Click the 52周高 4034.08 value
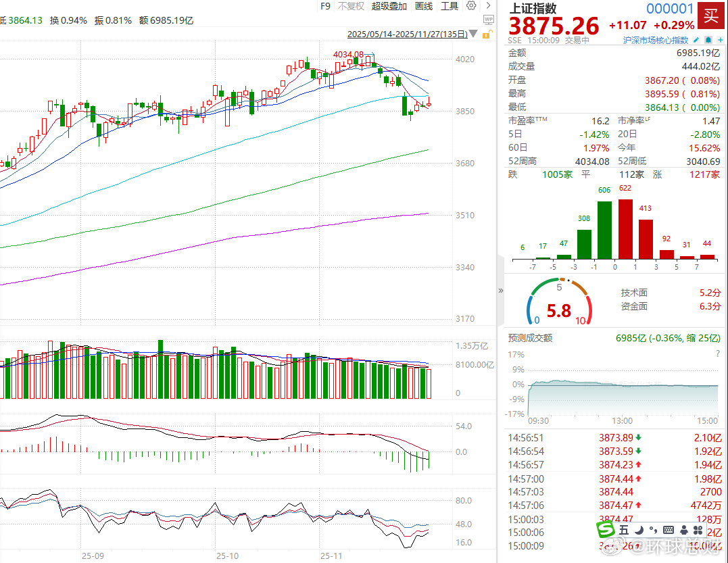728x563 pixels. 592,162
